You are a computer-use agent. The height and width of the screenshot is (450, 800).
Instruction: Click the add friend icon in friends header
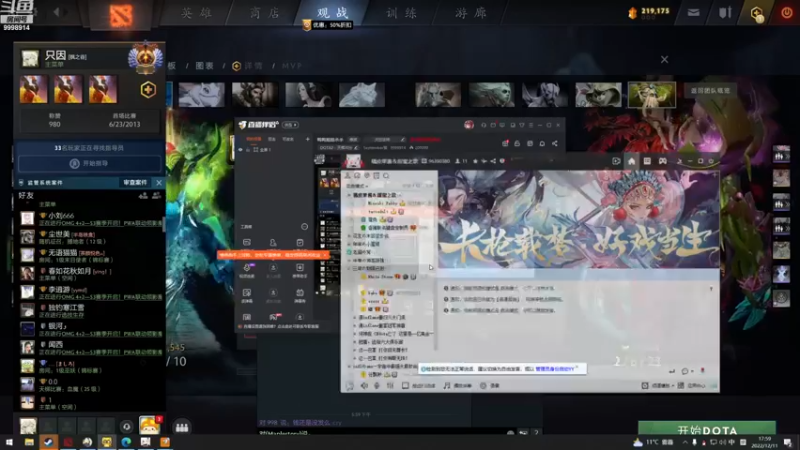(x=143, y=195)
